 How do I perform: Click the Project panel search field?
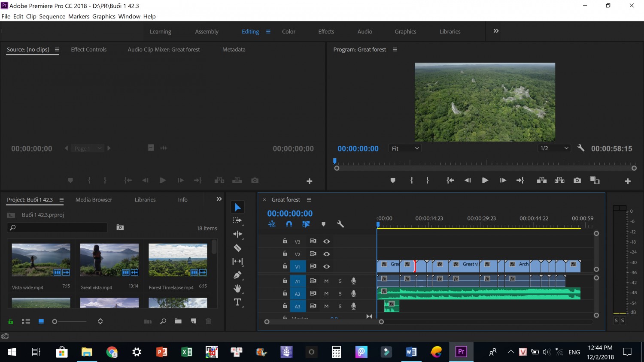(57, 227)
